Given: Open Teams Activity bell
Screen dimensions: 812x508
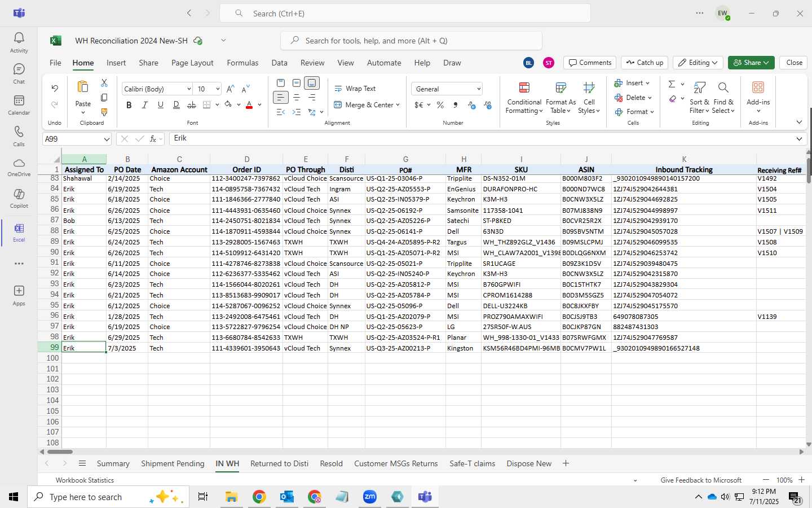Looking at the screenshot, I should (x=19, y=42).
